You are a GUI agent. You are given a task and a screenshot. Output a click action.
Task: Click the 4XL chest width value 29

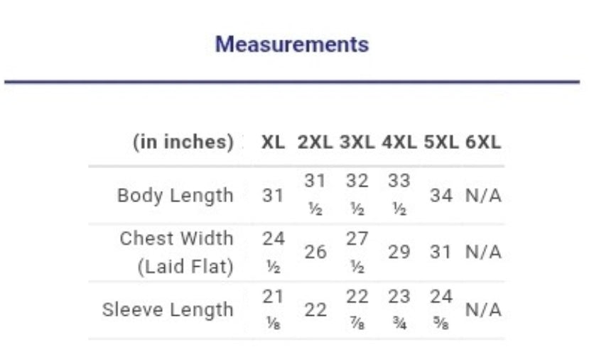pyautogui.click(x=399, y=253)
